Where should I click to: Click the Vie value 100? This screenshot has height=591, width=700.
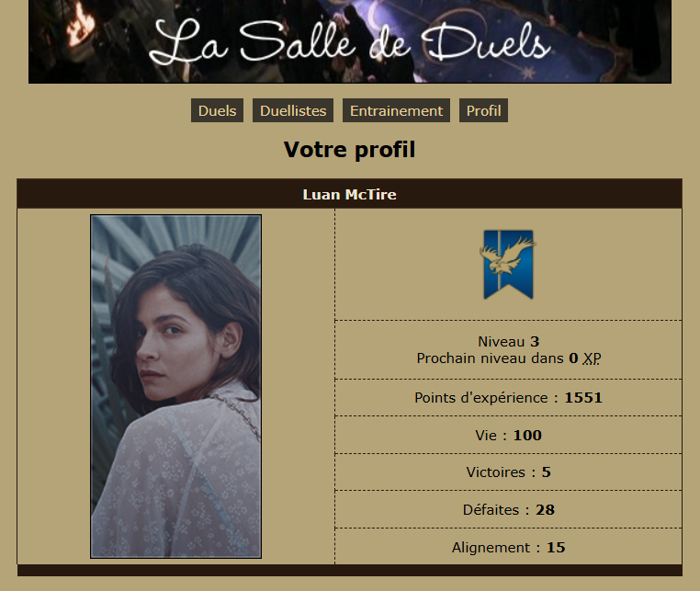pos(527,435)
